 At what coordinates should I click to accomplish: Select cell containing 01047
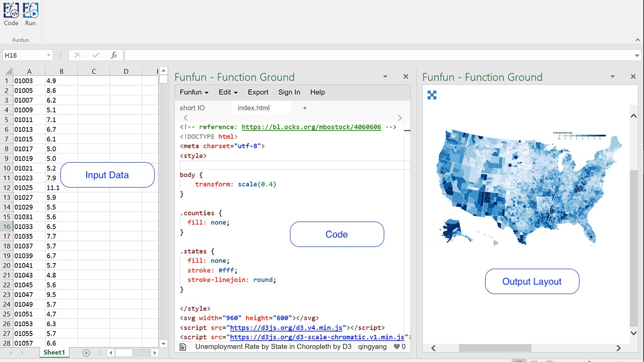tap(29, 295)
